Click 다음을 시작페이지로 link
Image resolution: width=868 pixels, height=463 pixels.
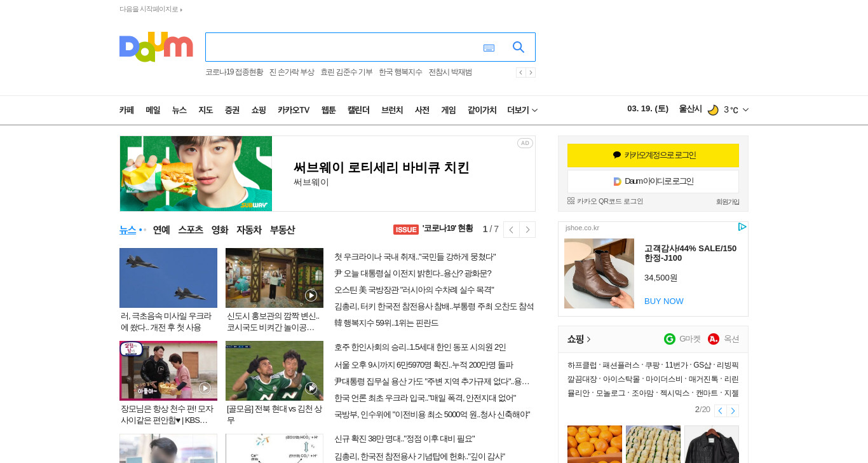151,9
